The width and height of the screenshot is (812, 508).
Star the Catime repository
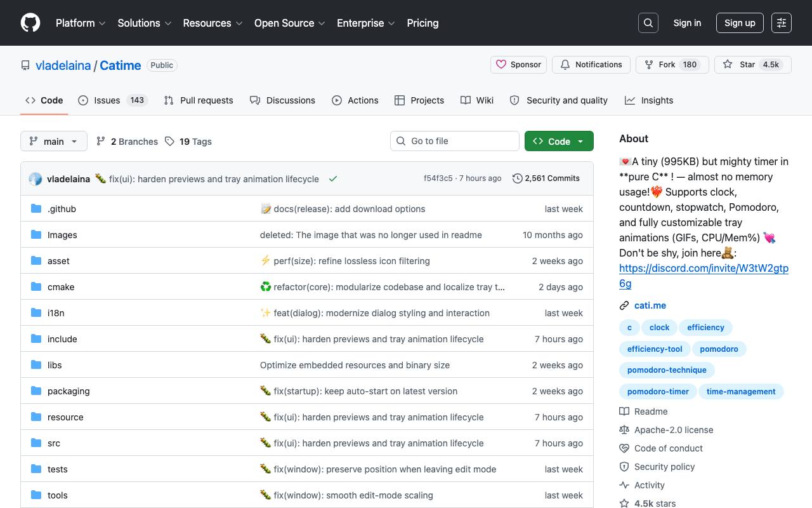click(x=753, y=65)
